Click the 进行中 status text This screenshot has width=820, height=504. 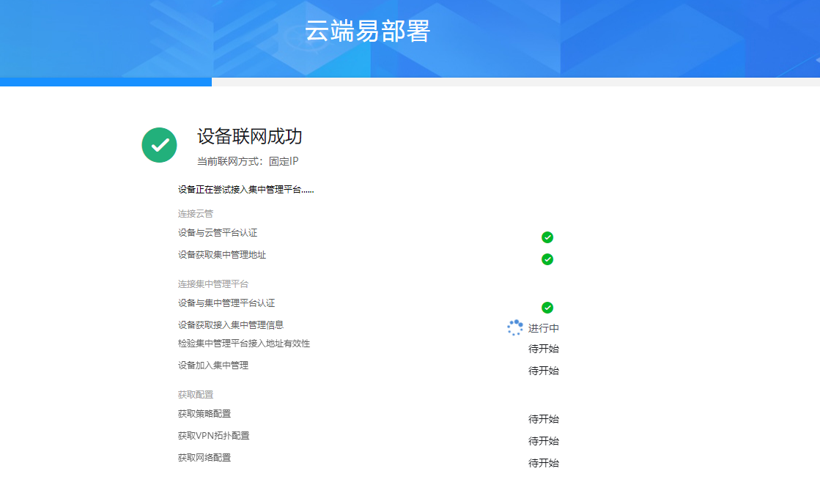[x=543, y=328]
